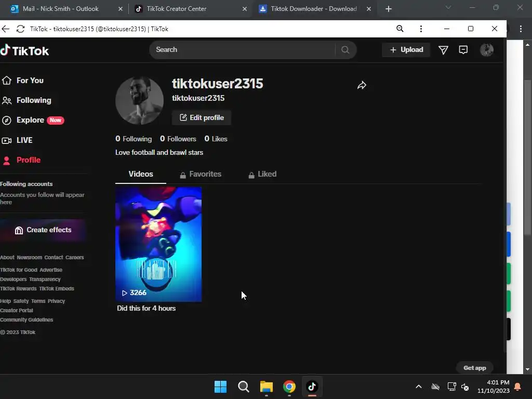Click the TikTok logo
Image resolution: width=532 pixels, height=399 pixels.
click(x=24, y=50)
